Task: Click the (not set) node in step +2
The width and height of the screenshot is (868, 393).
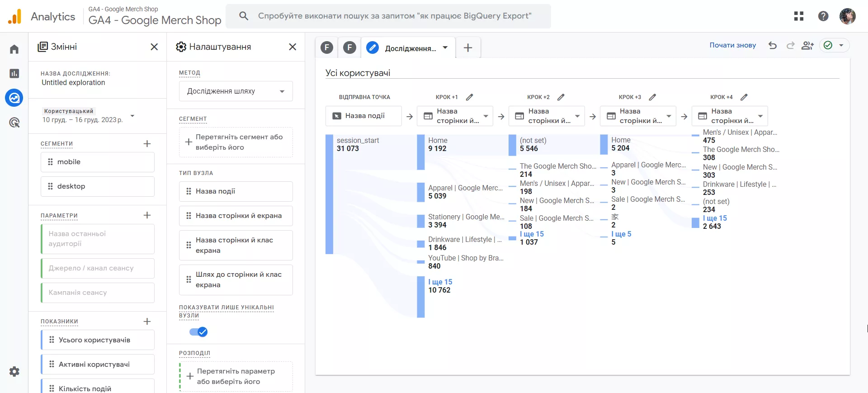Action: coord(512,145)
